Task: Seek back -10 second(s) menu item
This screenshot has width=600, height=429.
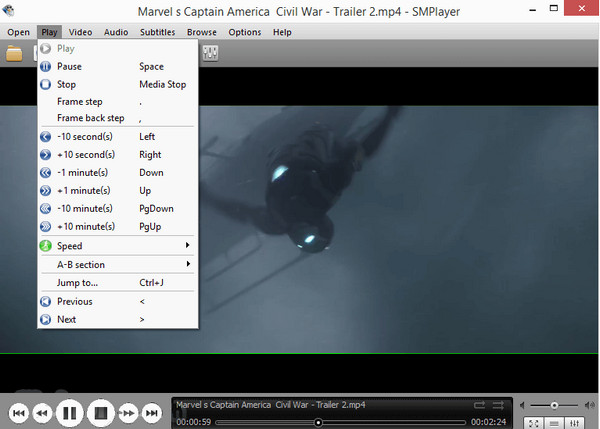Action: pos(118,137)
